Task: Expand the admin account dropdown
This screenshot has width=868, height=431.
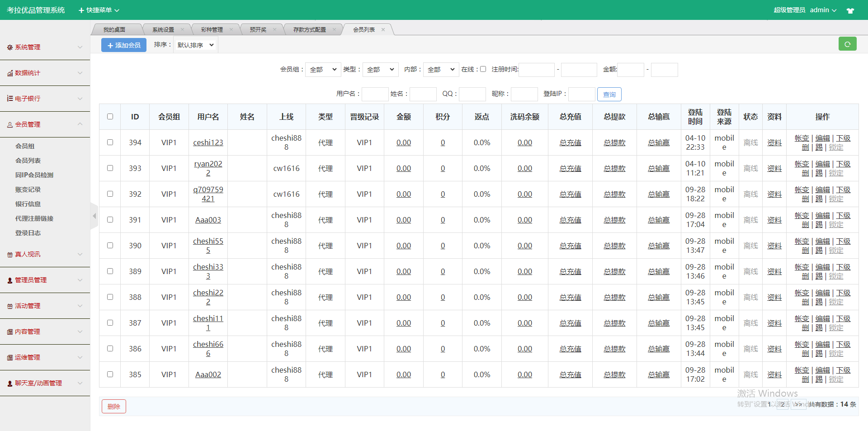Action: 823,10
